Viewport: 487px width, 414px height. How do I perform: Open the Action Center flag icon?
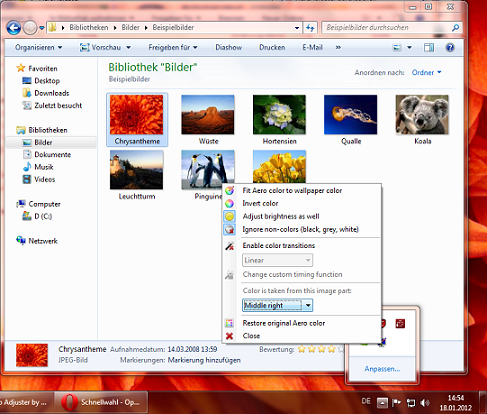[396, 403]
